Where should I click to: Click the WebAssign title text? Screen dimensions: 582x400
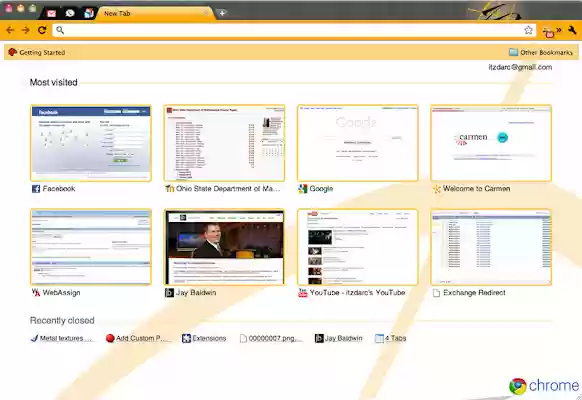click(61, 292)
